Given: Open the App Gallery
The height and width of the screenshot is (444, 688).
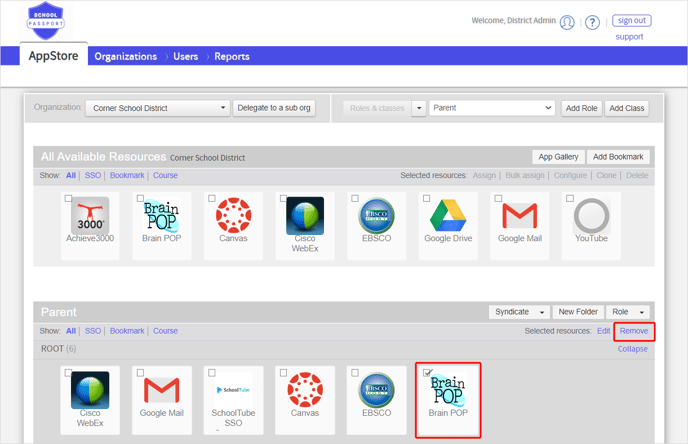Looking at the screenshot, I should (558, 157).
